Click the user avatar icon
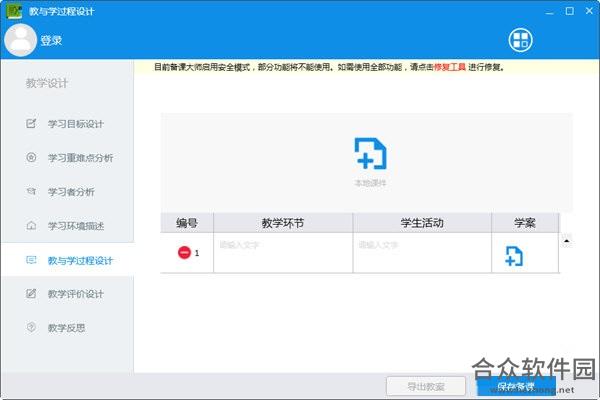The height and width of the screenshot is (400, 600). point(21,40)
